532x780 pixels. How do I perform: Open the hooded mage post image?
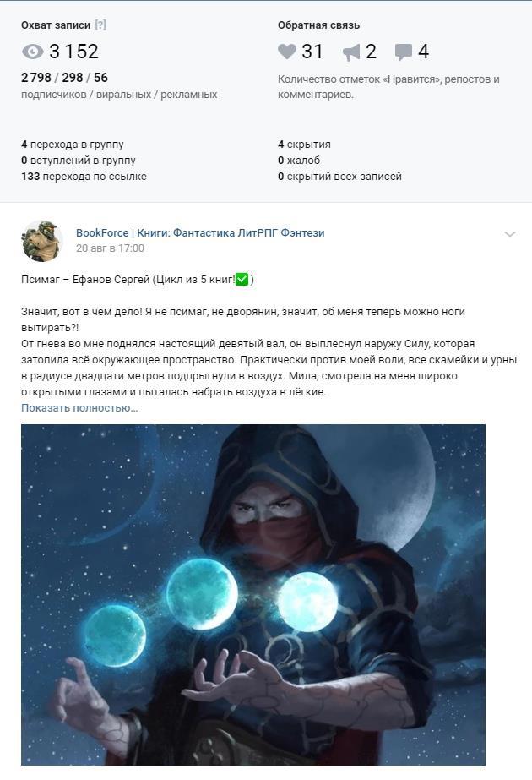tap(253, 594)
